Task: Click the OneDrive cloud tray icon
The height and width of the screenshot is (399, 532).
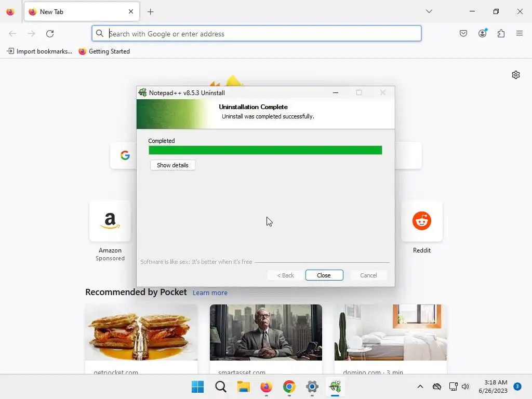Action: (437, 387)
